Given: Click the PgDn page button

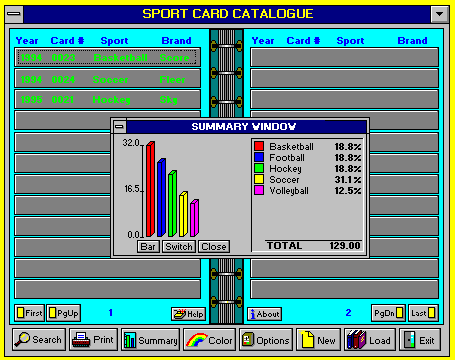Looking at the screenshot, I should 388,313.
